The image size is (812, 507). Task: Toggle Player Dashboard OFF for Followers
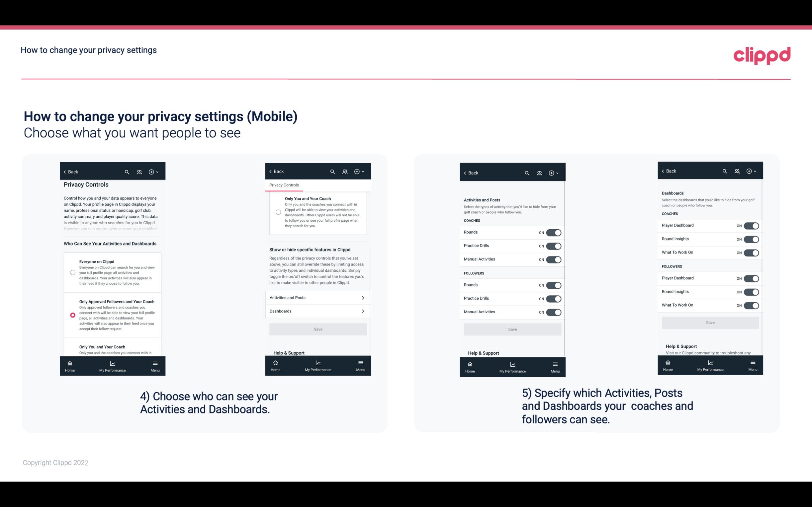click(751, 278)
